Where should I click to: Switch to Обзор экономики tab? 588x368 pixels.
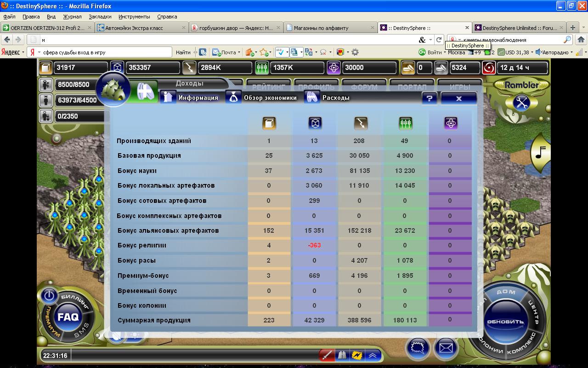(x=262, y=98)
